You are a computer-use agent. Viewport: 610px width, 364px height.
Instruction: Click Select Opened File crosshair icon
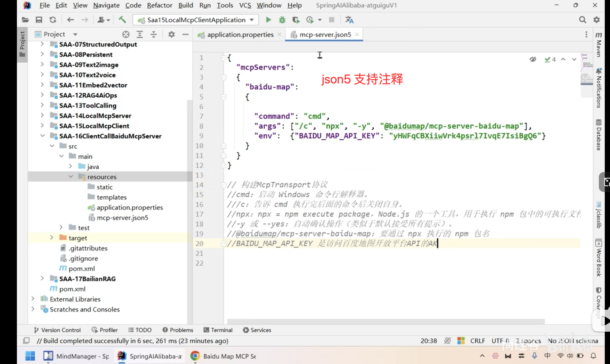126,34
